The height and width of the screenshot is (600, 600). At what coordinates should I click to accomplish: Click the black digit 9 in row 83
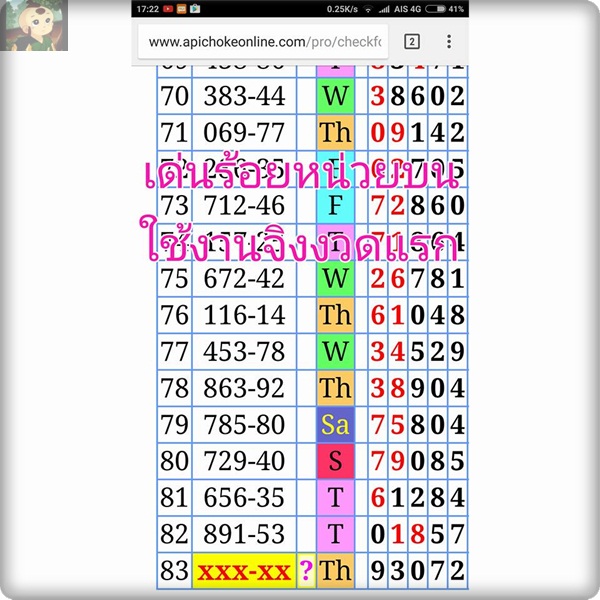tap(377, 571)
